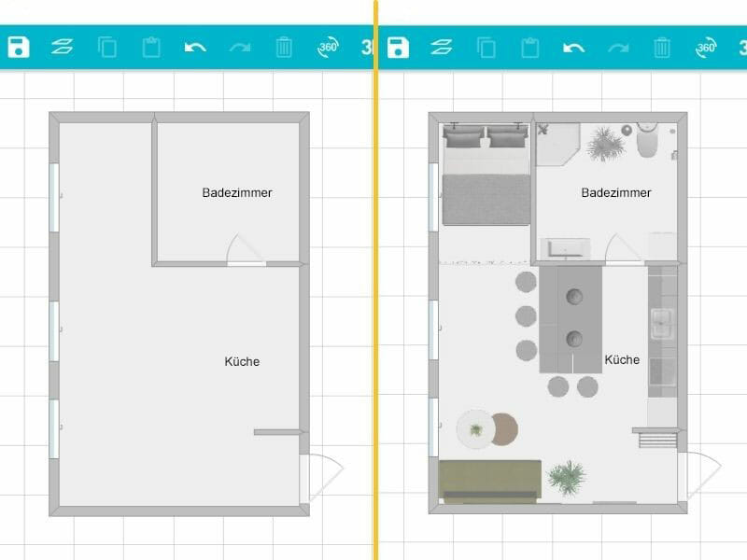Screen dimensions: 747x560
Task: Click the save icon in left toolbar
Action: point(19,48)
